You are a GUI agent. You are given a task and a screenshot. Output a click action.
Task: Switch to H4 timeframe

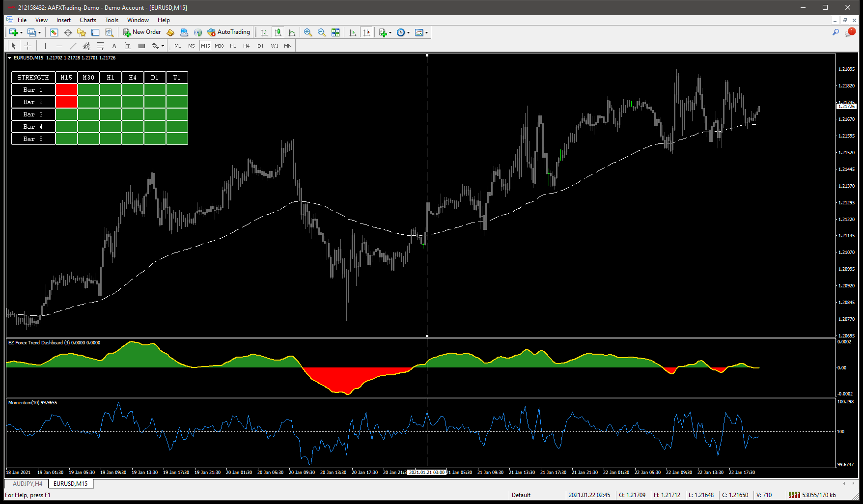pyautogui.click(x=247, y=46)
